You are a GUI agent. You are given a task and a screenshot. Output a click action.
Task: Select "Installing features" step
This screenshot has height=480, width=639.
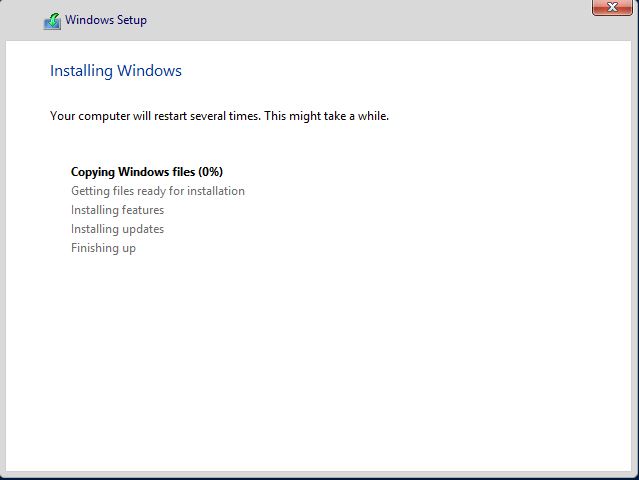117,210
